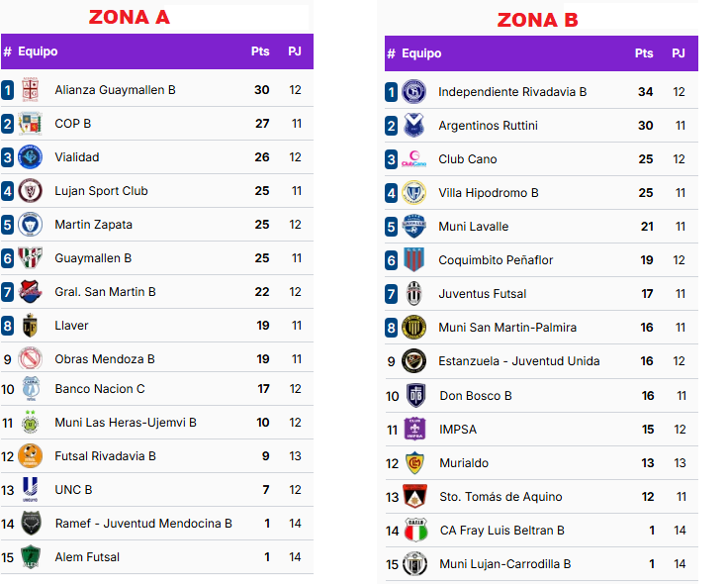Open Ramef - Juventud Mendocina B team
This screenshot has width=728, height=584.
(143, 524)
